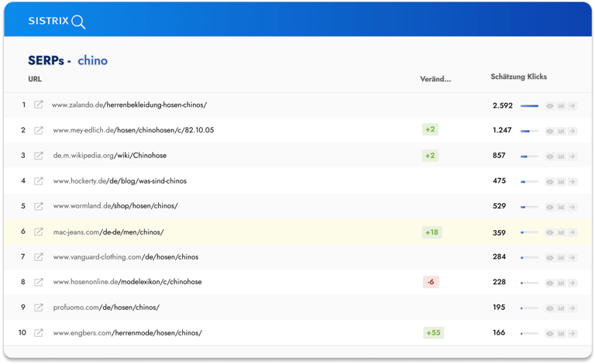Open external link icon for wormland.de row

point(38,206)
